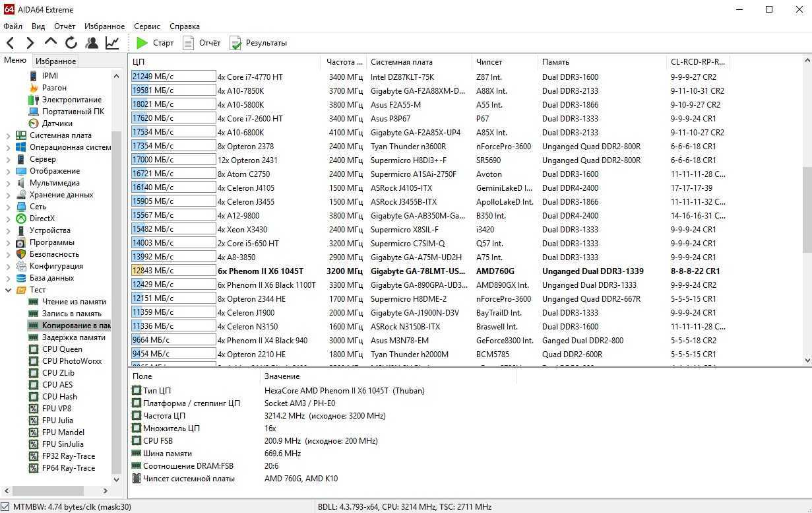Click the 12843 МБ/с result bar
This screenshot has width=812, height=513.
point(173,271)
